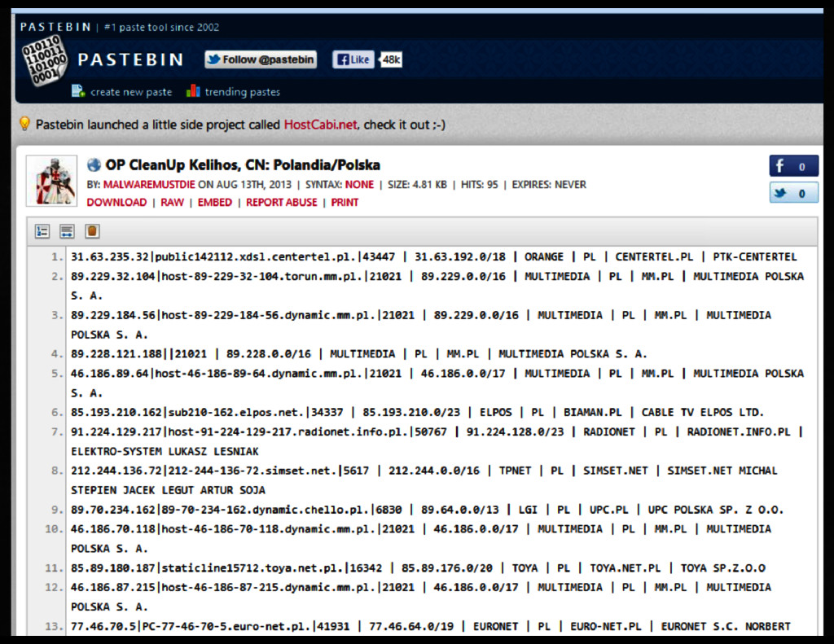Click text 'UPC POLSKA SP. Z O.O.'

click(x=716, y=510)
